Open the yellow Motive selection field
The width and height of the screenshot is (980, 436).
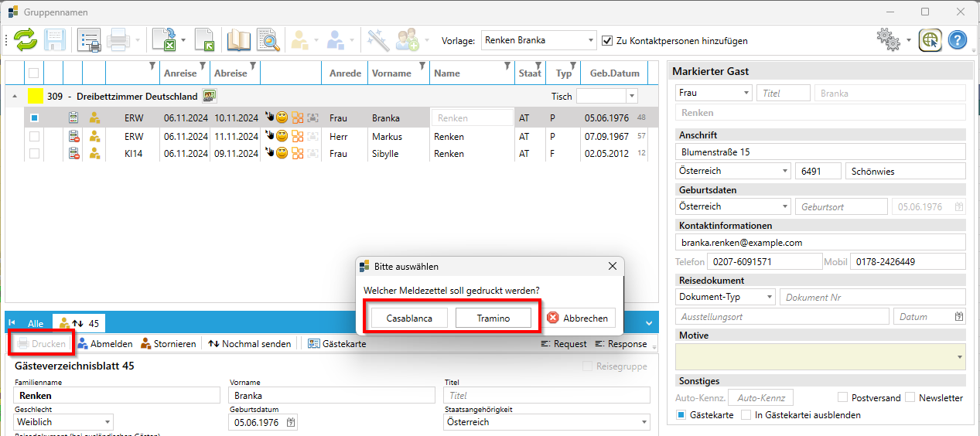pyautogui.click(x=821, y=356)
